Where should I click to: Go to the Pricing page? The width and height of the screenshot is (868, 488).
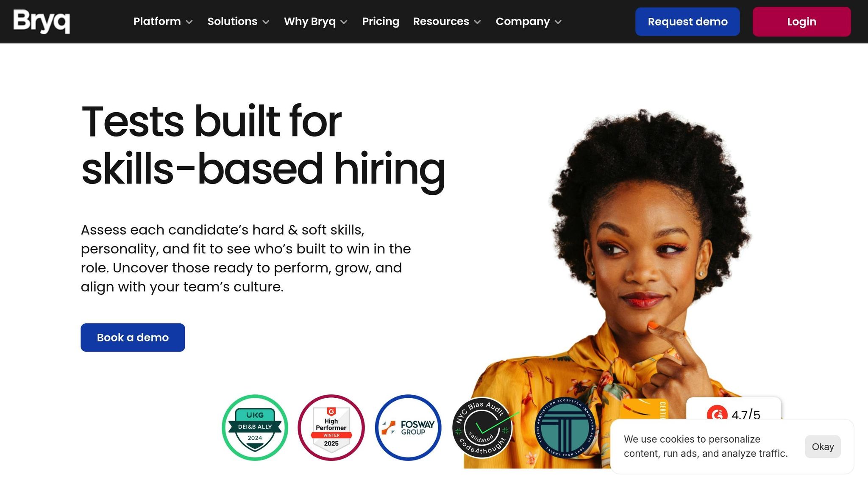(381, 22)
